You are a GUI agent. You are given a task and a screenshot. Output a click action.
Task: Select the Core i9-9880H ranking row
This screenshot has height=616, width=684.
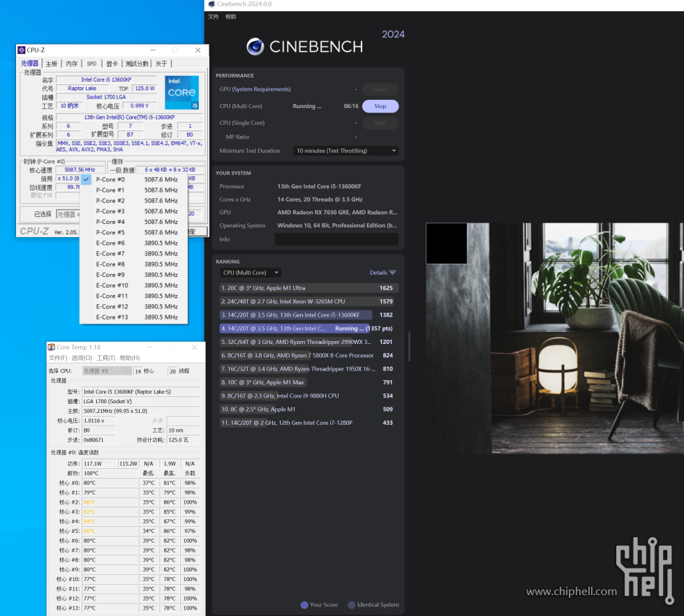(308, 396)
